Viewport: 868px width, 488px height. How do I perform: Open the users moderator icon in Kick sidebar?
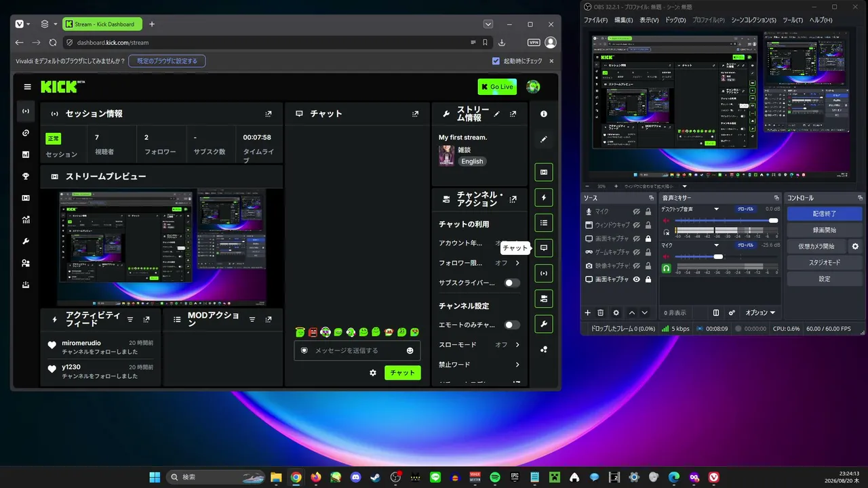[x=26, y=263]
